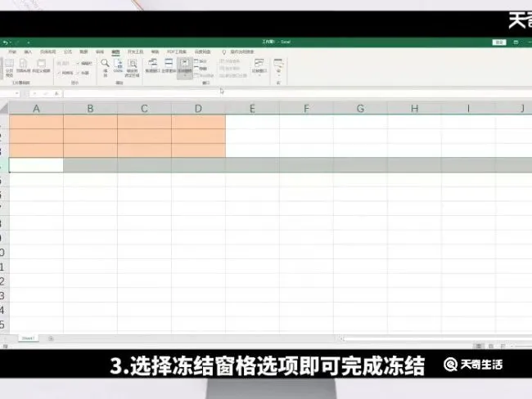
Task: Select column header G
Action: [x=360, y=109]
